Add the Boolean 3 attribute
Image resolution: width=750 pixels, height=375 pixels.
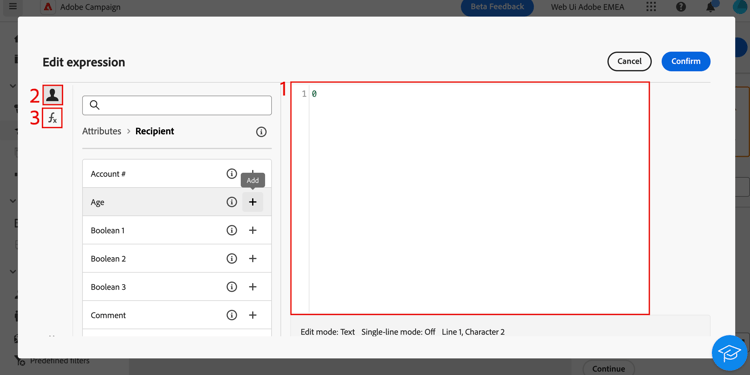(253, 287)
